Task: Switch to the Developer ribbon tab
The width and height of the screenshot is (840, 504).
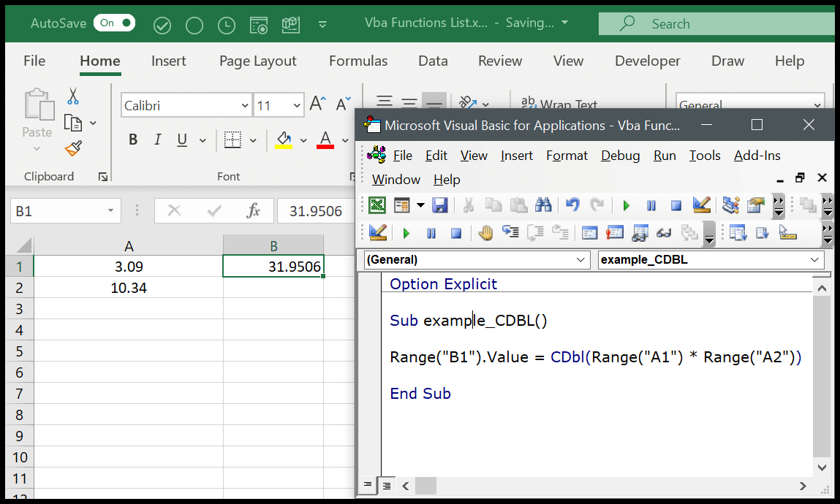Action: pyautogui.click(x=647, y=61)
